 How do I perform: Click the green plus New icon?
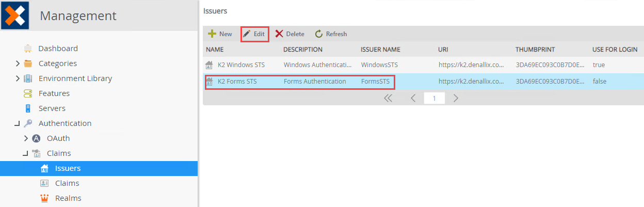pos(212,34)
